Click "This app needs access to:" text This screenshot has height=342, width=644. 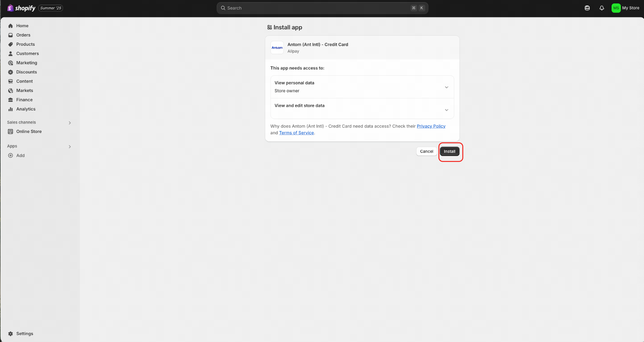click(x=297, y=68)
